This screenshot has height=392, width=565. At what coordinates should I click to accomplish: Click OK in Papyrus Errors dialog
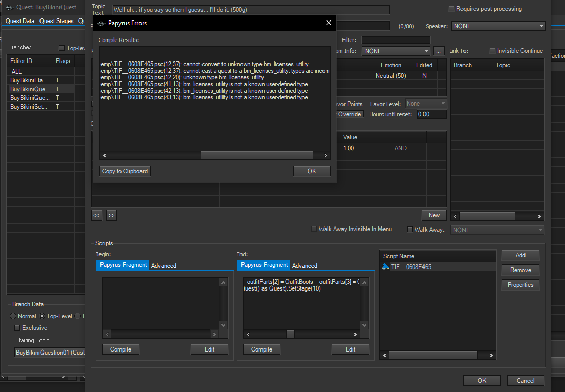[312, 171]
